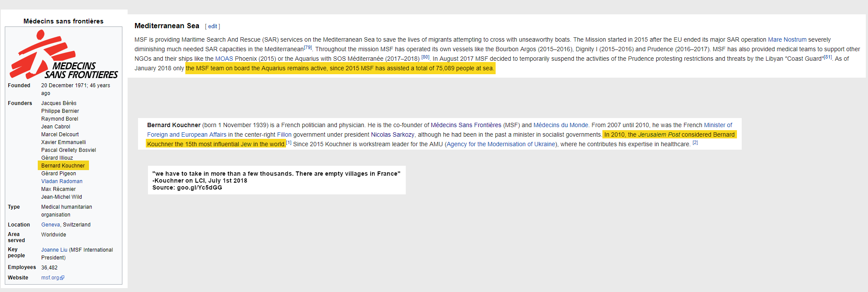Click the Mediterranean Sea section heading
Screen dimensions: 868x292
coord(167,26)
